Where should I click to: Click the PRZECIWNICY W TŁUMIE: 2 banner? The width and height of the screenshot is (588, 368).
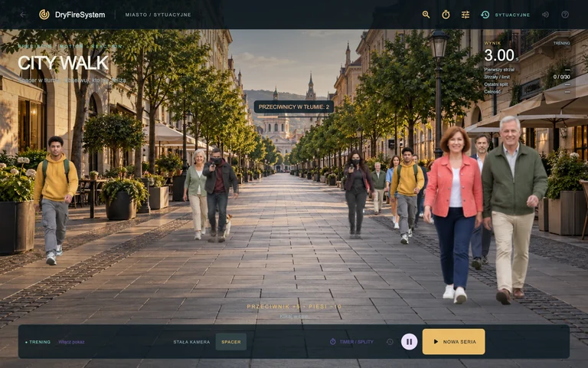point(294,107)
